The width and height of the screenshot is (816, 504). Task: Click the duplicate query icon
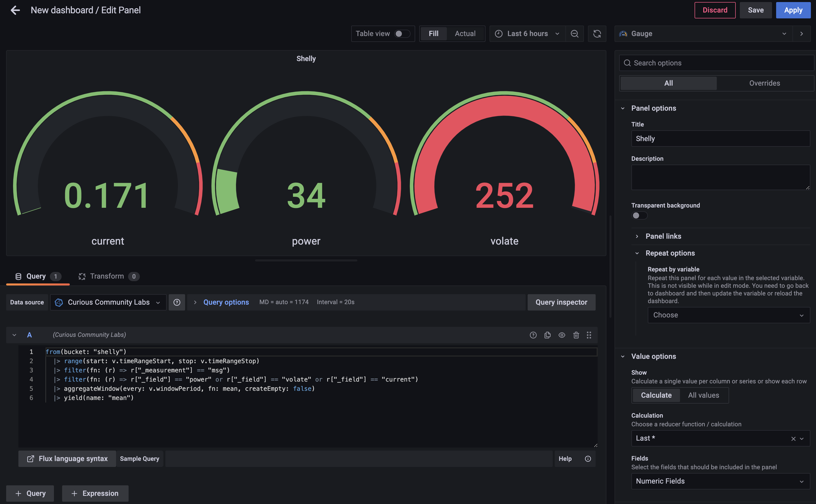[547, 335]
